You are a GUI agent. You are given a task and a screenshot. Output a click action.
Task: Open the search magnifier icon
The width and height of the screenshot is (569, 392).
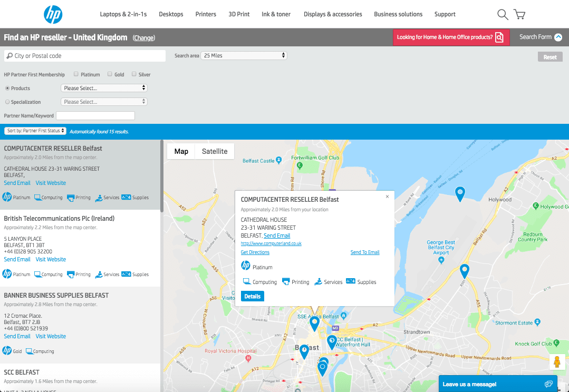[502, 15]
